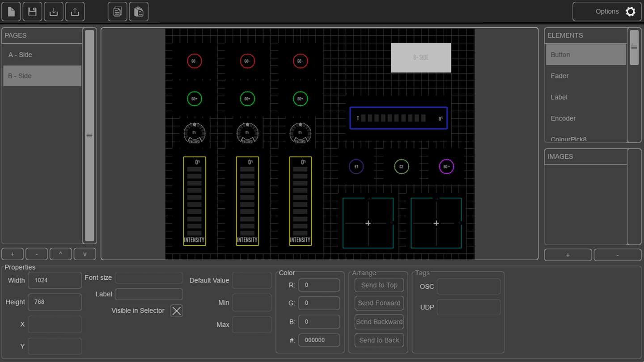Click the Font size input field
This screenshot has width=644, height=362.
[149, 278]
